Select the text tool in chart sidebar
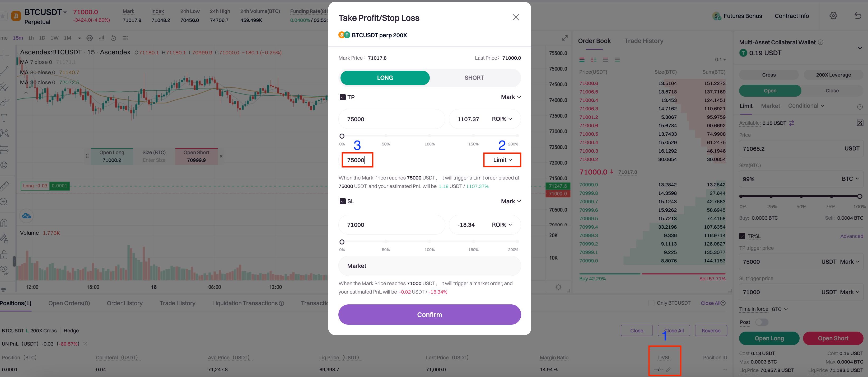 [4, 118]
